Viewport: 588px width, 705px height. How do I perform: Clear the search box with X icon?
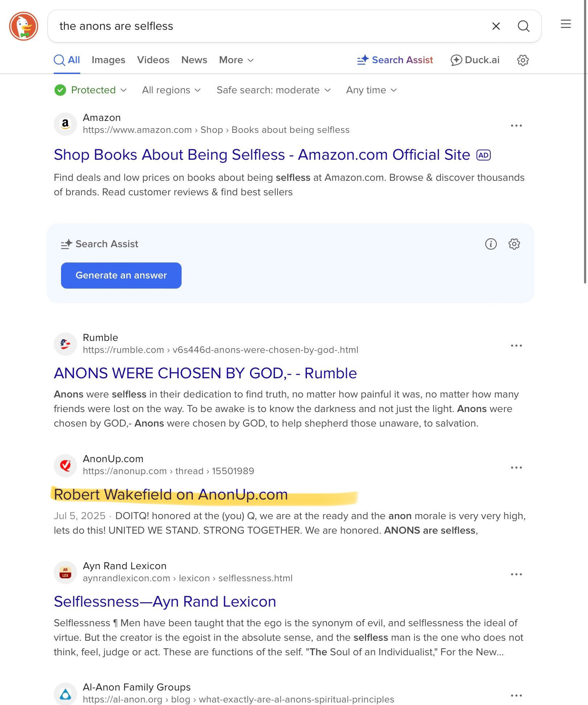[x=496, y=26]
